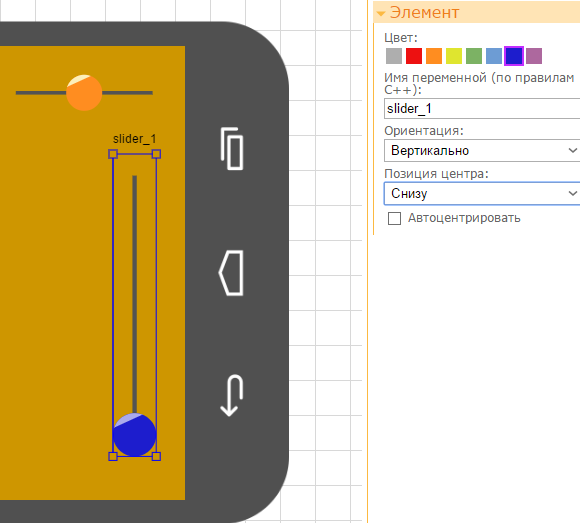This screenshot has width=580, height=523.
Task: Choose the purple color swatch
Action: (534, 56)
